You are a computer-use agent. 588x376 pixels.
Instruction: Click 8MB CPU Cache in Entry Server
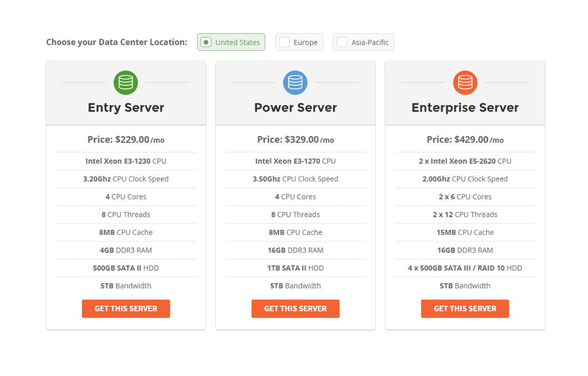point(126,232)
